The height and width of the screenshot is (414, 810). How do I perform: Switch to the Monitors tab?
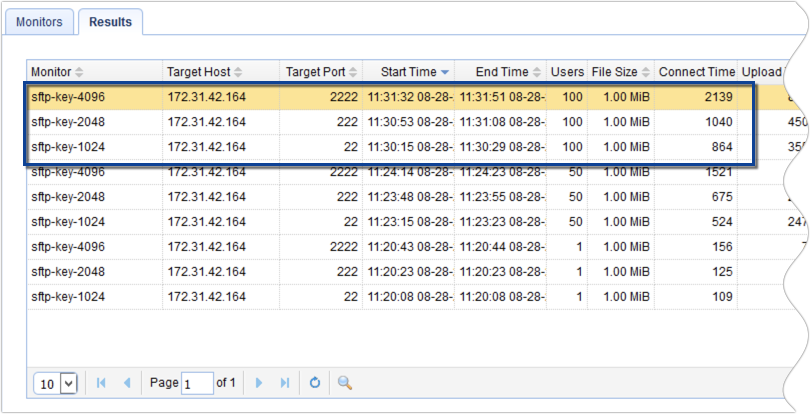click(x=39, y=21)
